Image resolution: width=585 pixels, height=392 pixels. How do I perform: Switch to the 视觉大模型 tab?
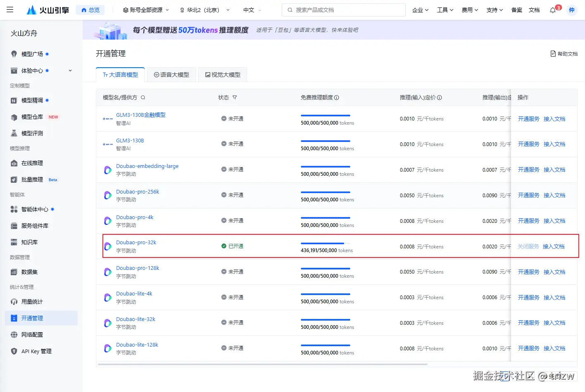[223, 75]
